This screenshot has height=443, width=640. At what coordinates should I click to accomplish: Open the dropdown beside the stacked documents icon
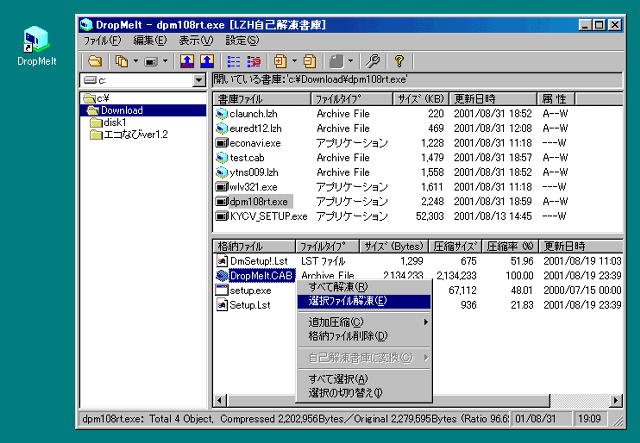coord(136,61)
